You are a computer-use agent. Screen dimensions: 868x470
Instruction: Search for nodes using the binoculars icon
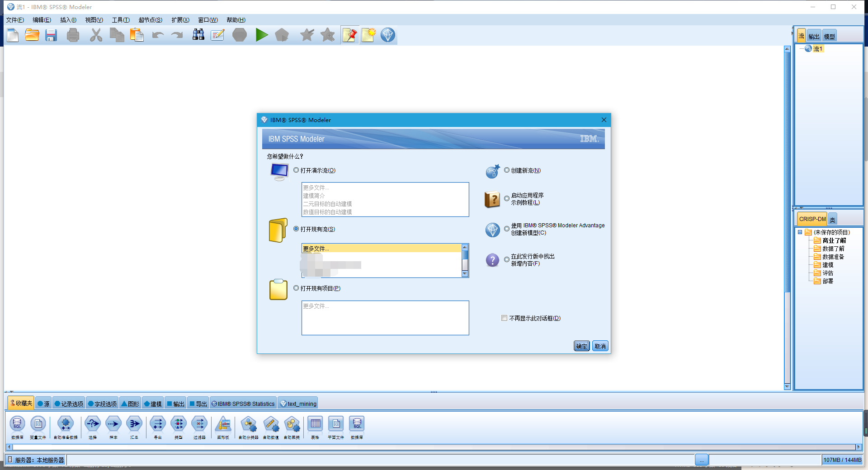click(x=198, y=35)
